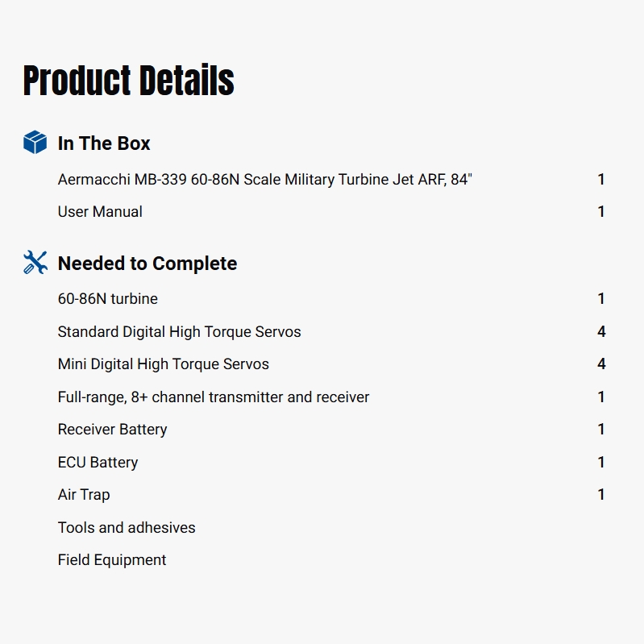Click the 8+ channel transmitter and receiver item

214,397
